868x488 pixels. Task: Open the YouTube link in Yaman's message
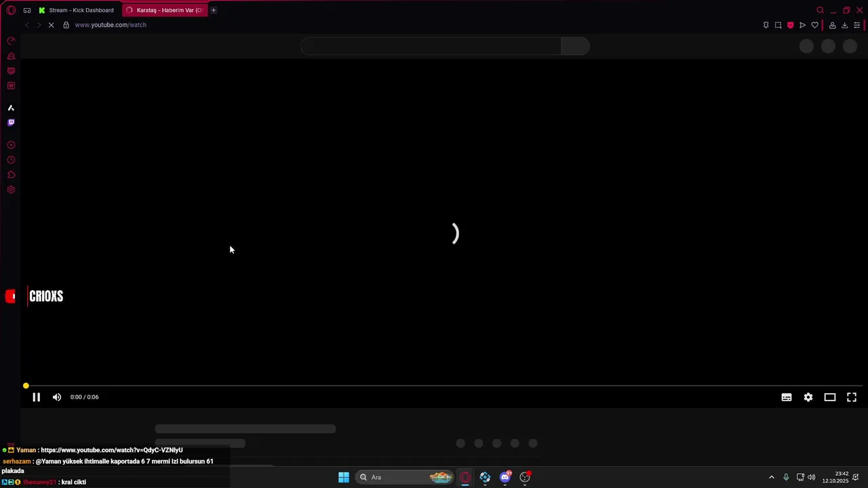click(x=112, y=450)
